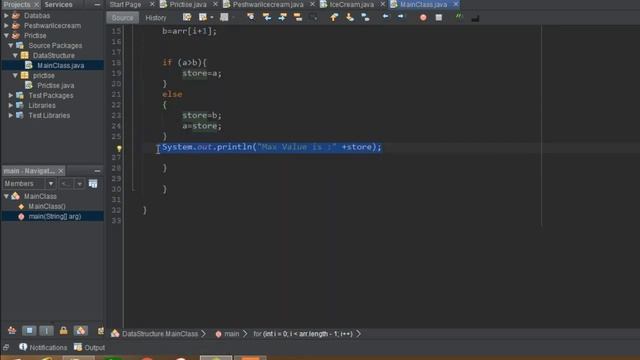Click Navigator back history arrow

coord(65,184)
